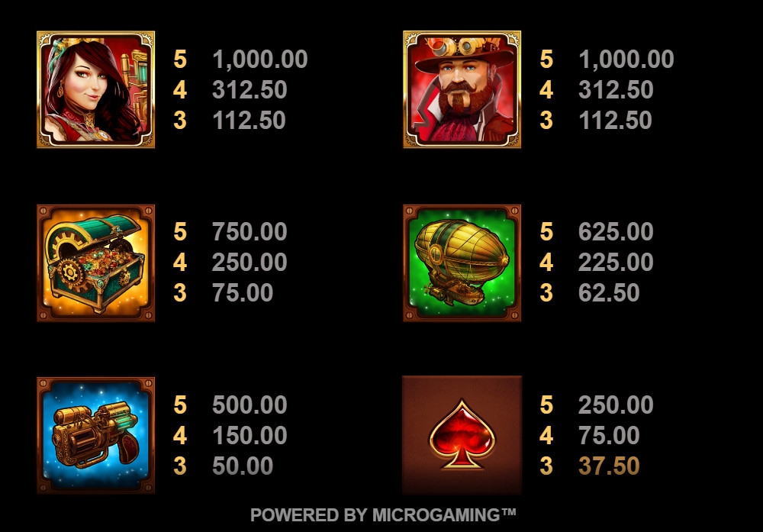The width and height of the screenshot is (763, 532).
Task: Click the steampunk ray gun symbol
Action: pos(96,435)
